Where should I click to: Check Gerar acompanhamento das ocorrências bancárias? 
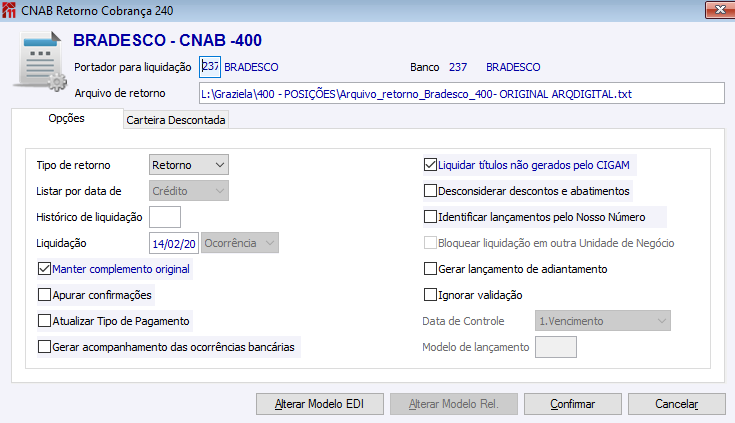(45, 347)
